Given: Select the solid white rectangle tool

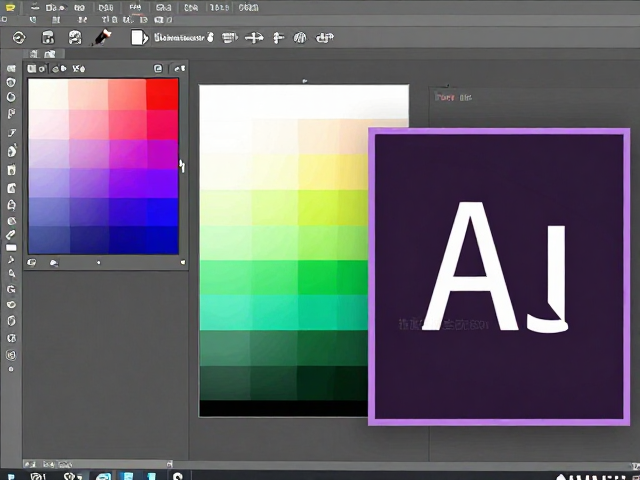Looking at the screenshot, I should point(11,248).
